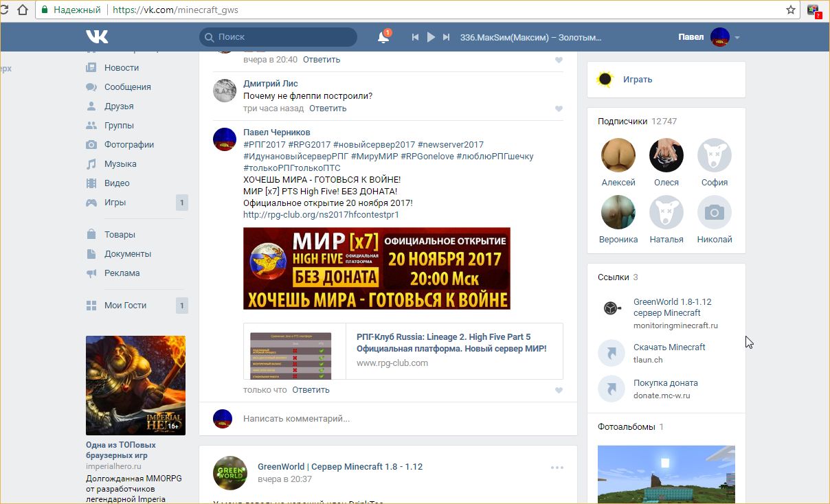The image size is (830, 504).
Task: Open the post options three-dots menu
Action: pos(557,468)
